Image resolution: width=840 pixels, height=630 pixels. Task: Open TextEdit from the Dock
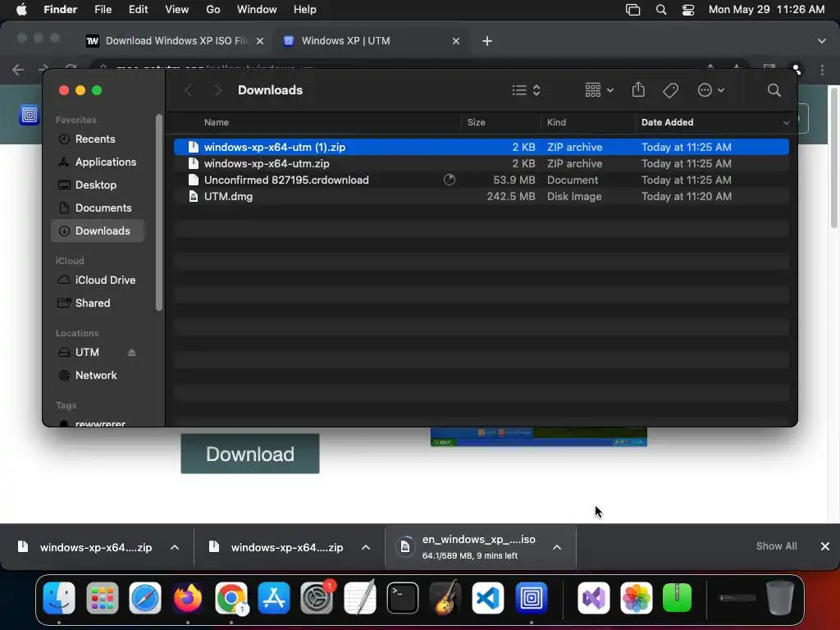pos(359,597)
